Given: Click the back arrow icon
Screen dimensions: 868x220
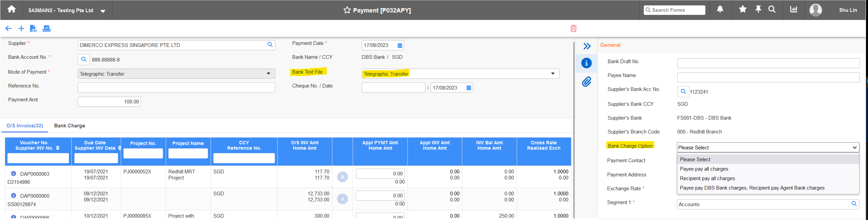Looking at the screenshot, I should tap(8, 29).
